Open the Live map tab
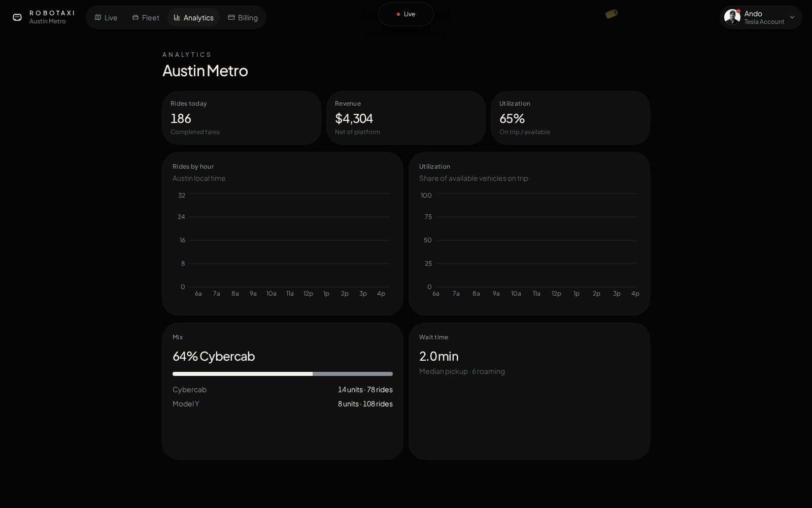 [x=106, y=17]
